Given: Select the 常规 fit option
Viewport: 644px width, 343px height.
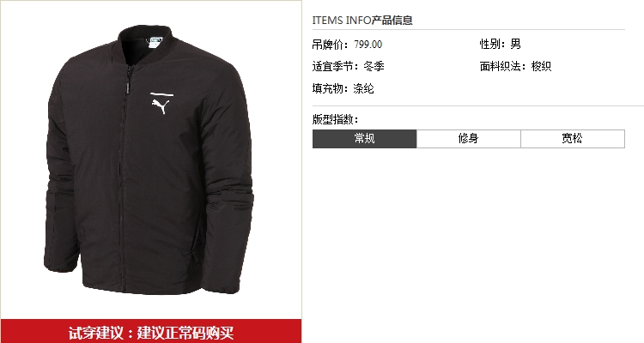Looking at the screenshot, I should 365,139.
